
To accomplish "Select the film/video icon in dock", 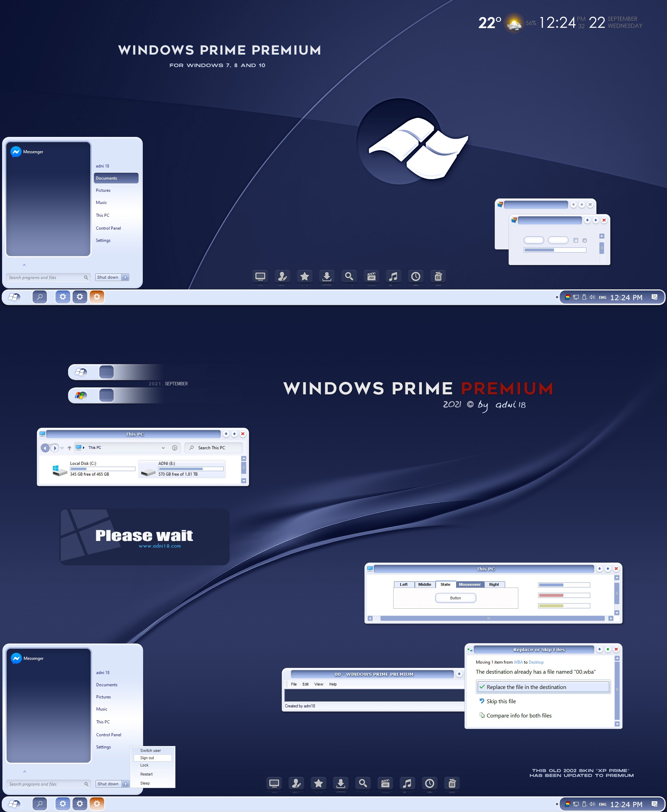I will (374, 277).
